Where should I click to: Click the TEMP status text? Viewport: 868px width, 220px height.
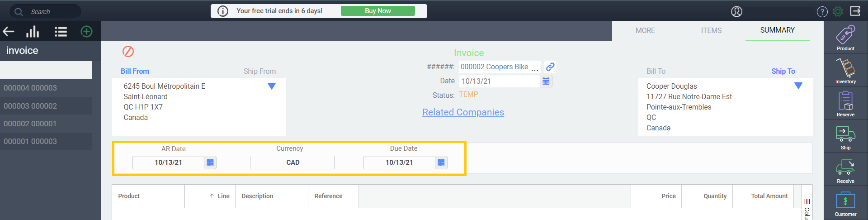468,95
